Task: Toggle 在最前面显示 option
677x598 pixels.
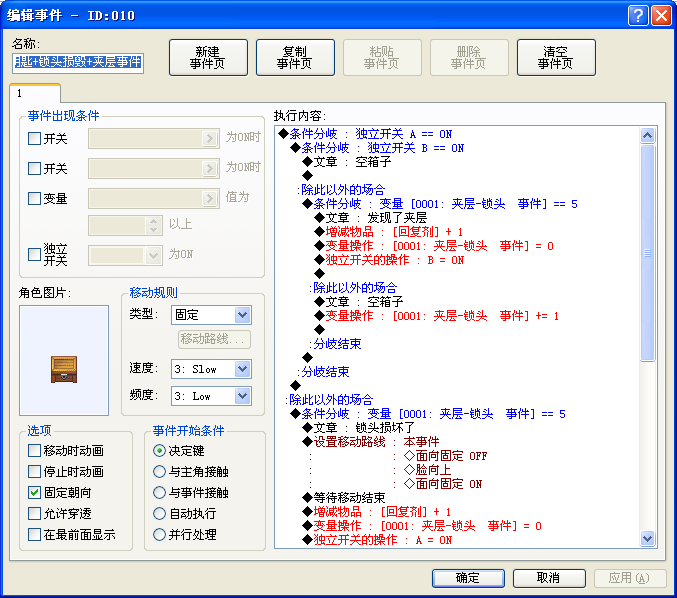Action: point(34,535)
